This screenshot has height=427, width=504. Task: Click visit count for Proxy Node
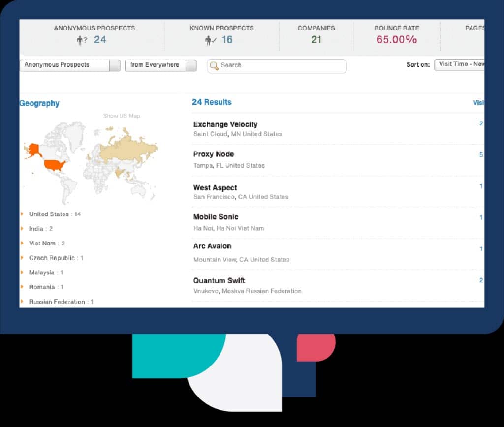point(481,155)
